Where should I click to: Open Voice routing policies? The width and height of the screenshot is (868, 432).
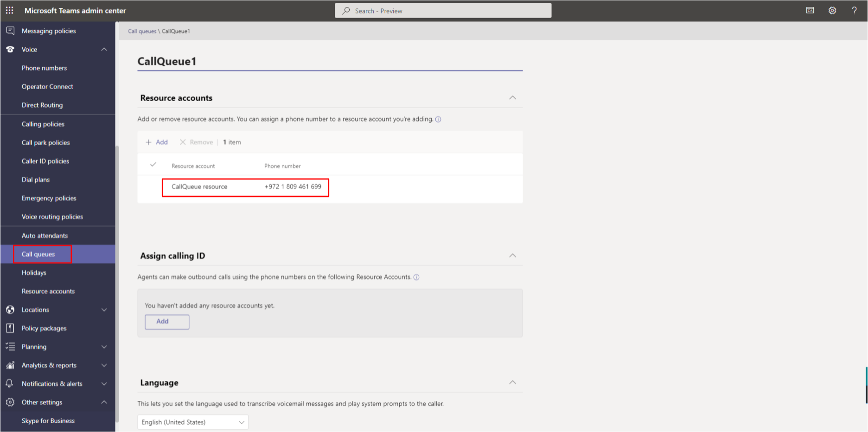coord(52,217)
